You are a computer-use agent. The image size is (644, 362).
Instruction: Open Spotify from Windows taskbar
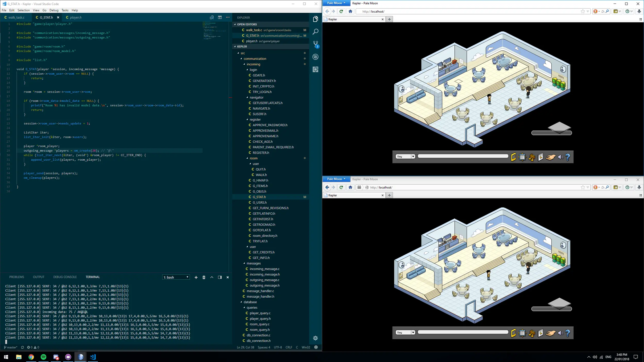[44, 357]
